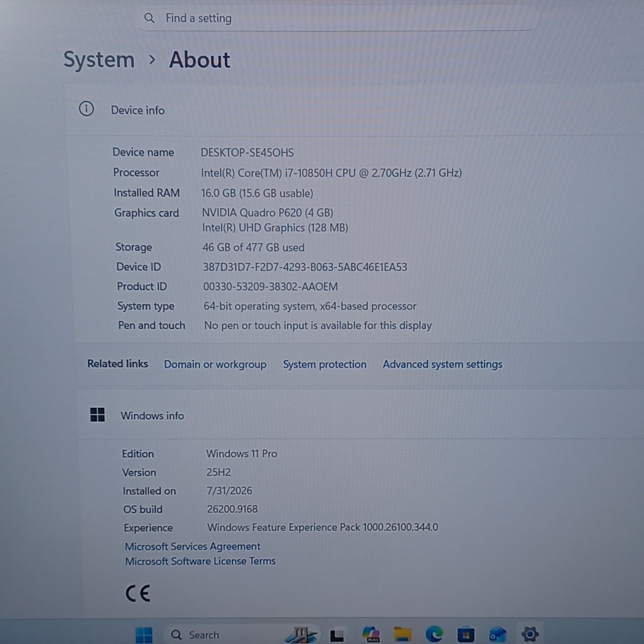644x644 pixels.
Task: Open Microsoft Software License Terms link
Action: point(200,561)
